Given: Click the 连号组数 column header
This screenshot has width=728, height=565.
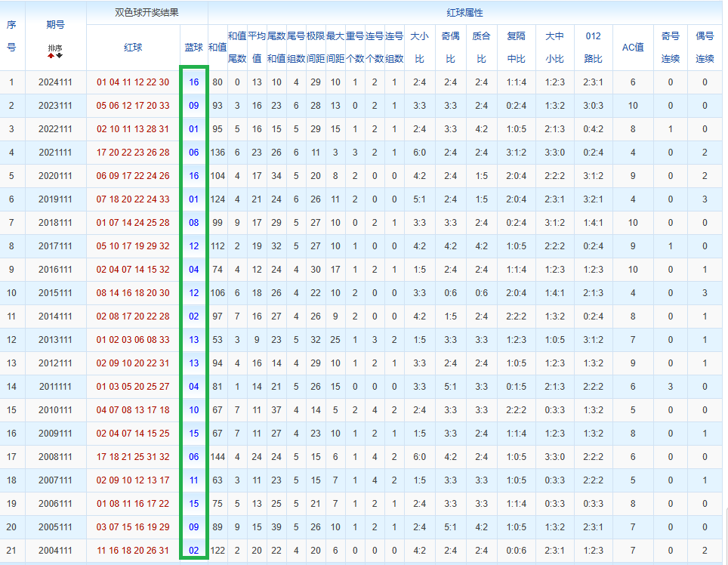Looking at the screenshot, I should (394, 48).
